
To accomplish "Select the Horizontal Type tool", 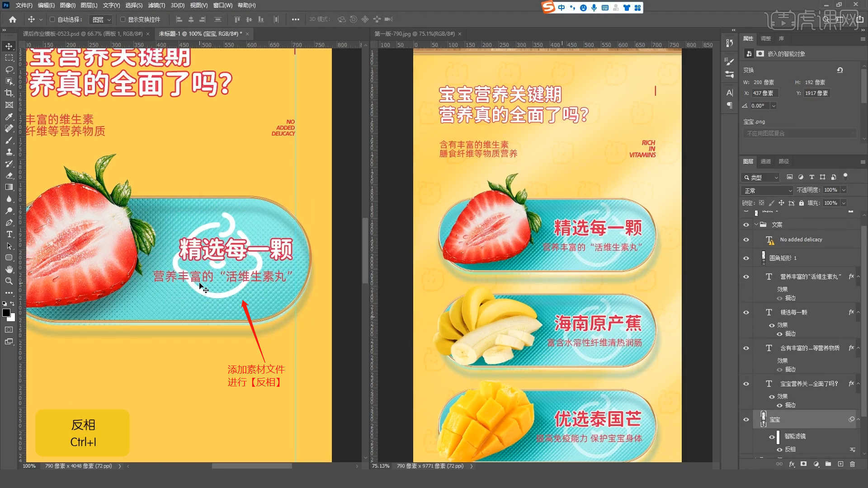I will click(9, 234).
